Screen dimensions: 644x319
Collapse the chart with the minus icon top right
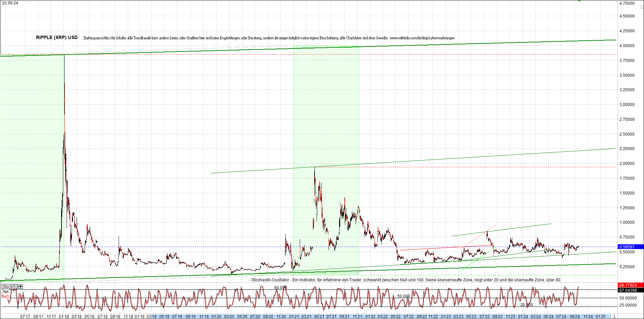642,7
